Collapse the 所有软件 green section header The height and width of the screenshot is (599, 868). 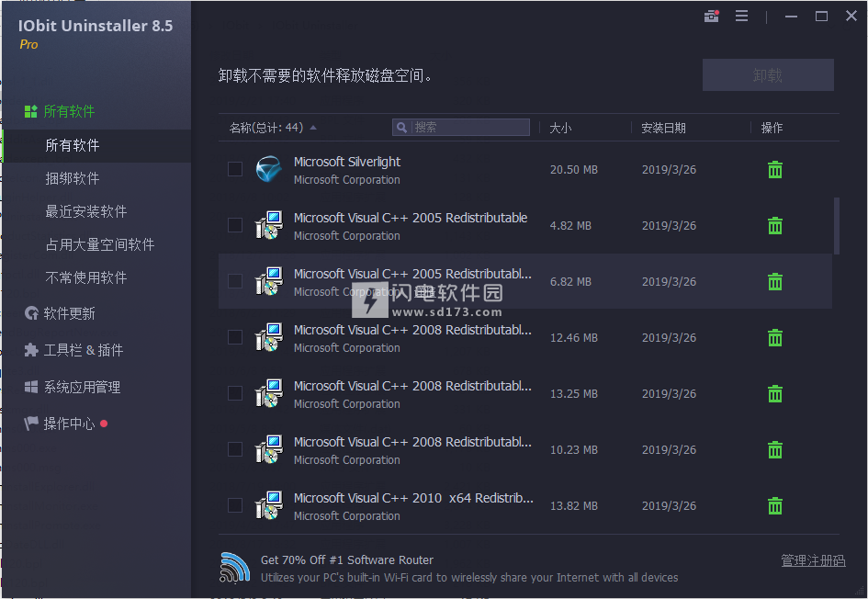coord(60,111)
